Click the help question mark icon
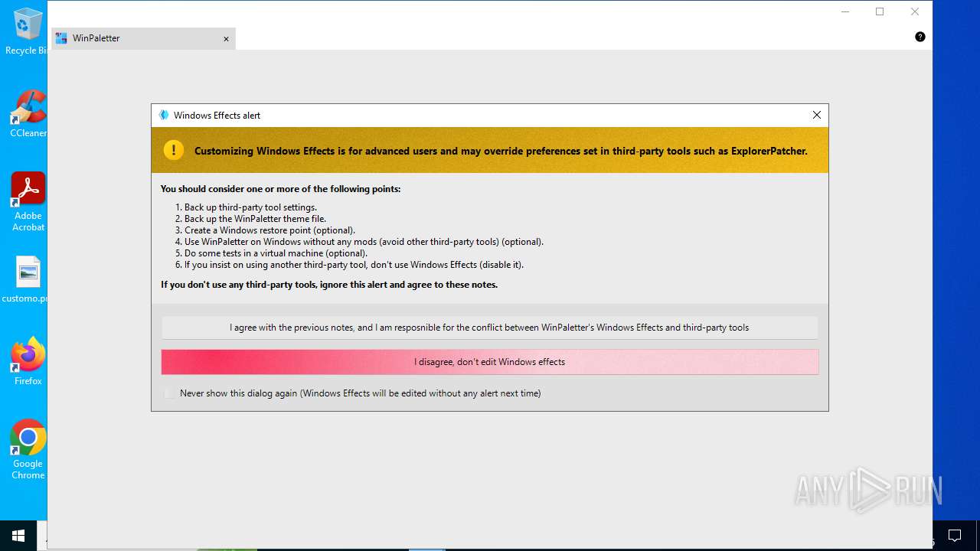This screenshot has height=551, width=980. (920, 37)
